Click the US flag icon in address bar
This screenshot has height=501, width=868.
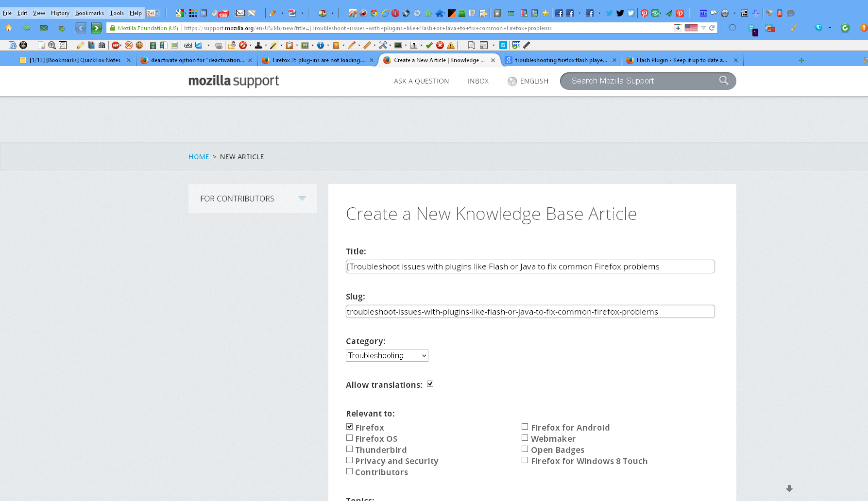tap(691, 28)
